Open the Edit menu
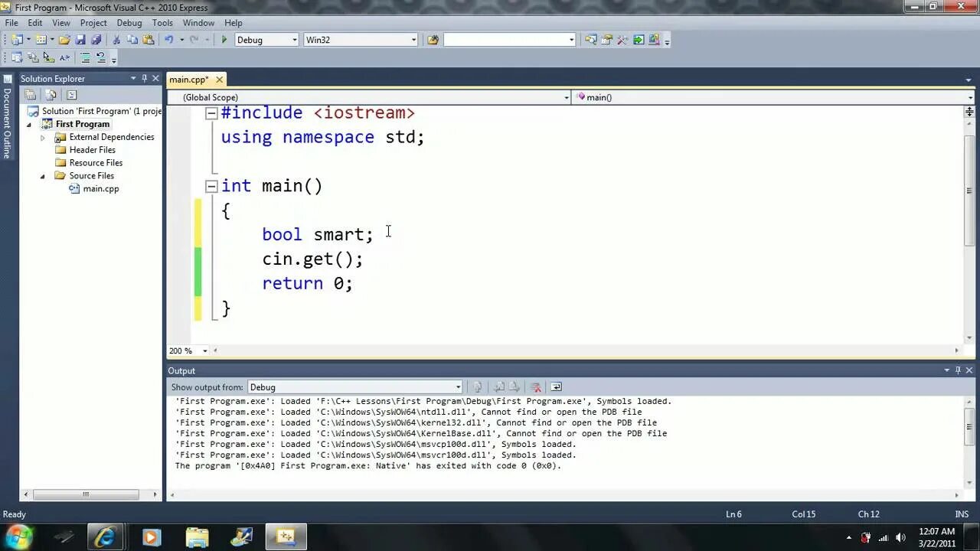 (35, 23)
